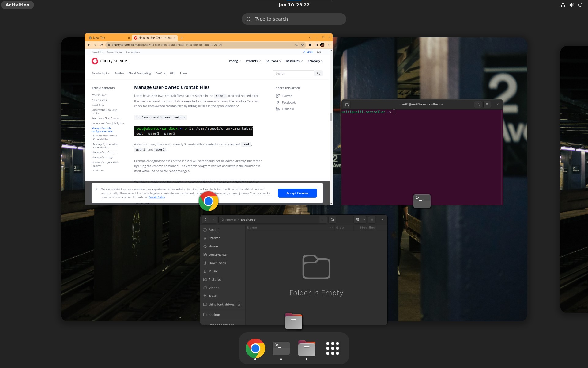The height and width of the screenshot is (368, 588).
Task: Share page icon in address bar
Action: [x=296, y=45]
